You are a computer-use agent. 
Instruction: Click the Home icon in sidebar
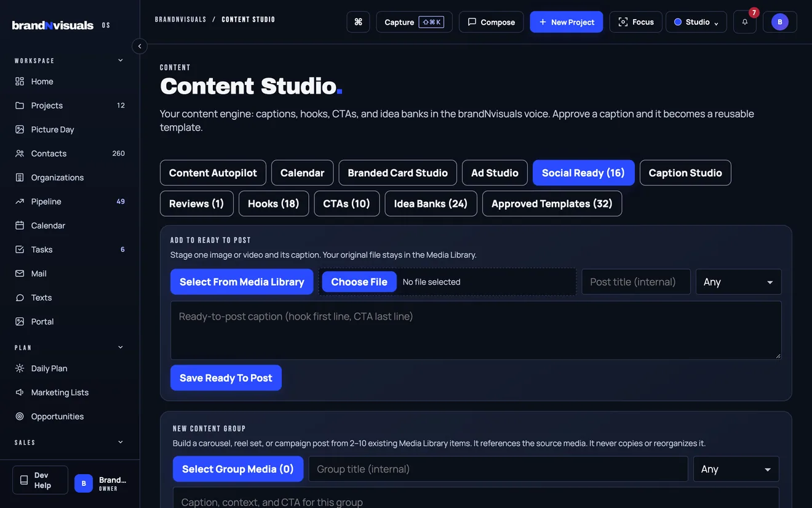20,81
